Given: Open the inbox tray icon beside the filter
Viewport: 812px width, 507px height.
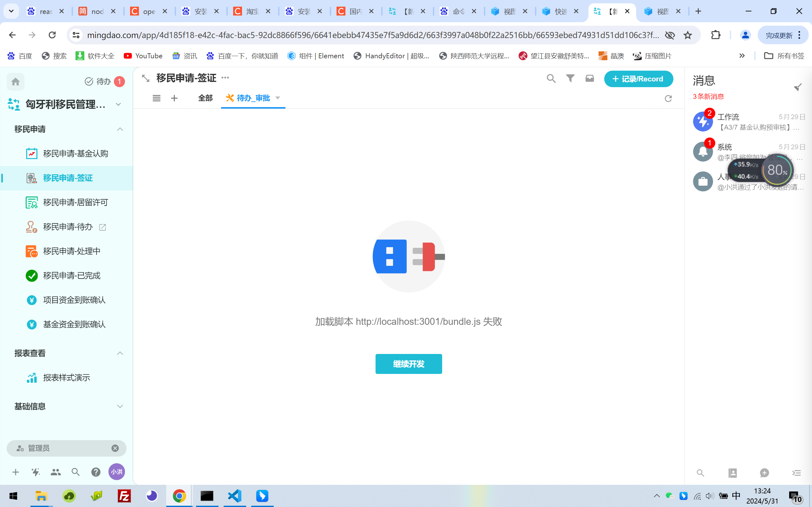Looking at the screenshot, I should [590, 79].
